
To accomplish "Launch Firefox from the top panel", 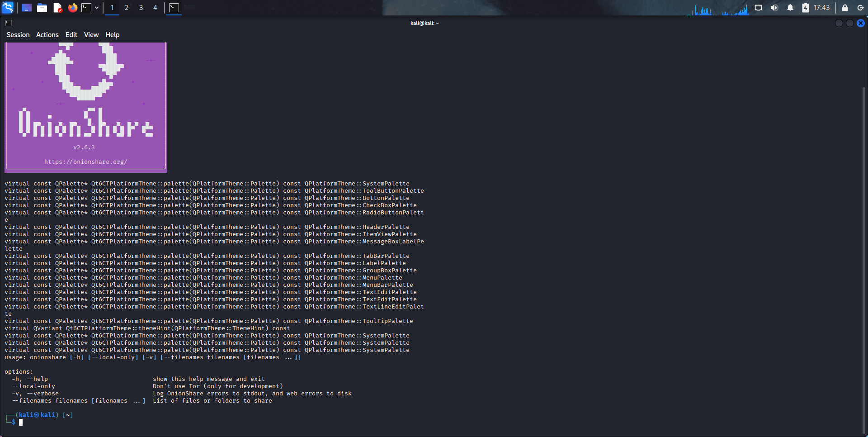I will 73,8.
